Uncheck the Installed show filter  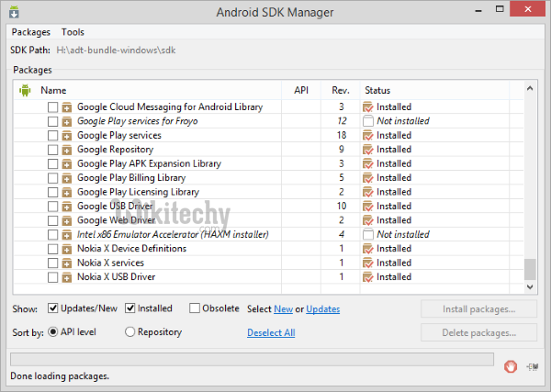130,308
